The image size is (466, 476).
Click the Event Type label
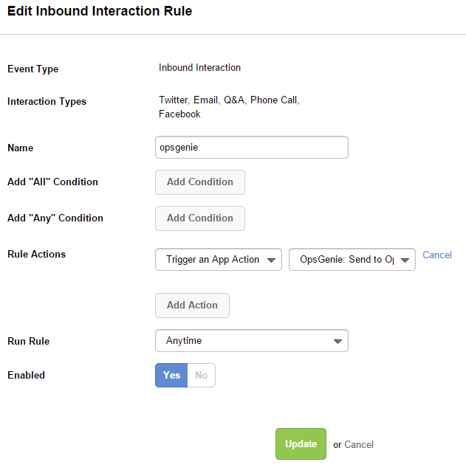(32, 69)
